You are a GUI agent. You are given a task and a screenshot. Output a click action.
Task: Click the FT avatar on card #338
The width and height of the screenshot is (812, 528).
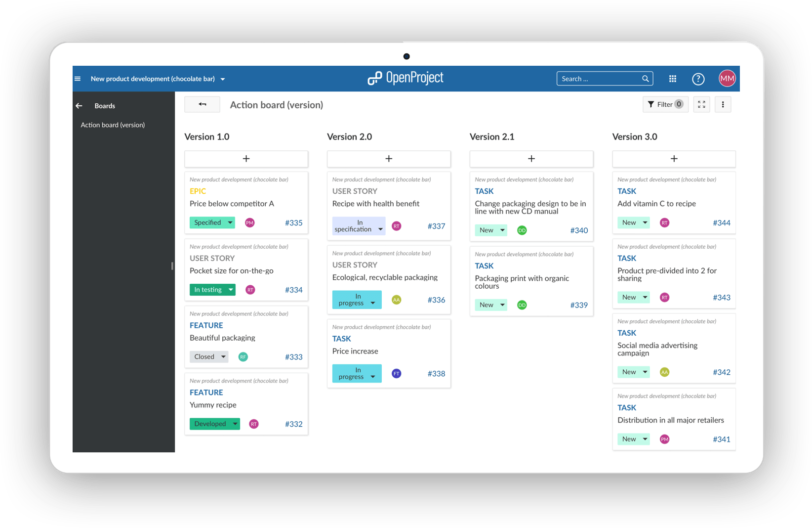397,373
